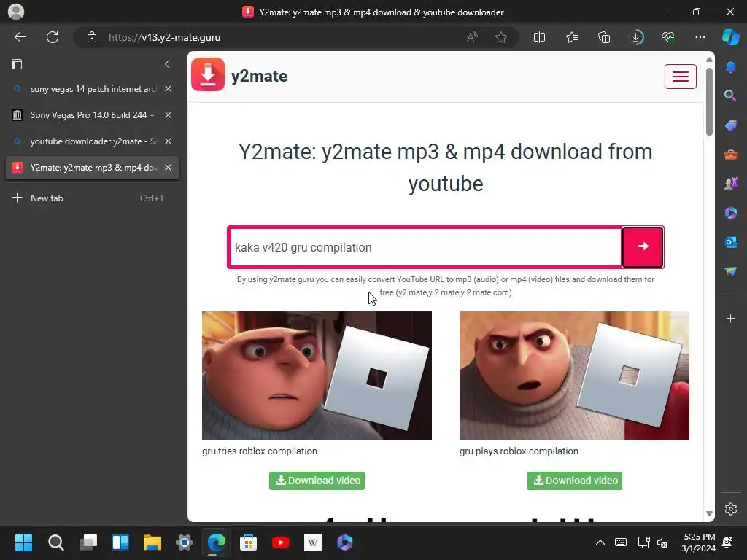747x560 pixels.
Task: Open split screen view
Action: (539, 37)
